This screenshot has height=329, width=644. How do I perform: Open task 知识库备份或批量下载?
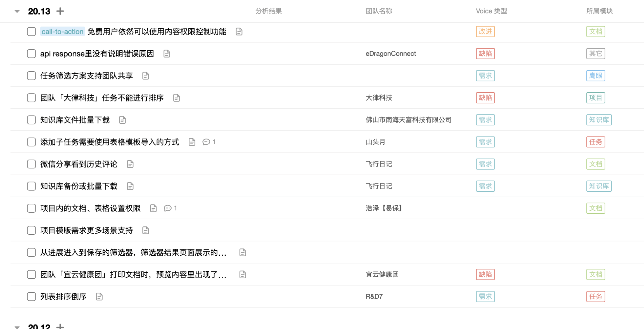coord(79,186)
